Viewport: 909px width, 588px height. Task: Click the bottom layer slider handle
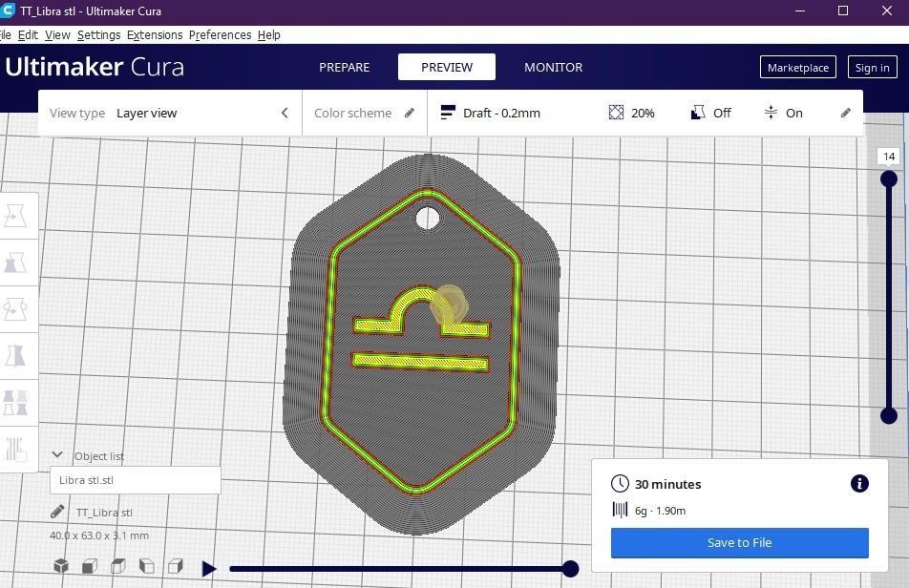click(888, 415)
